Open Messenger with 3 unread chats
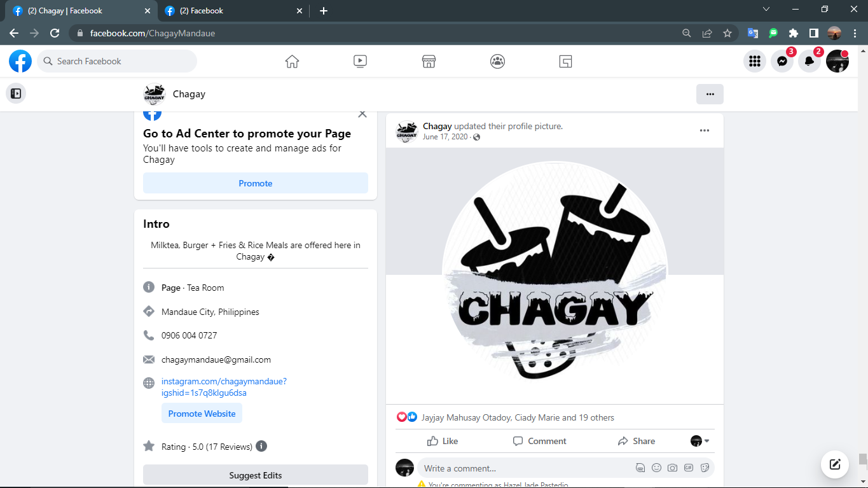Screen dimensions: 868x488 click(782, 61)
